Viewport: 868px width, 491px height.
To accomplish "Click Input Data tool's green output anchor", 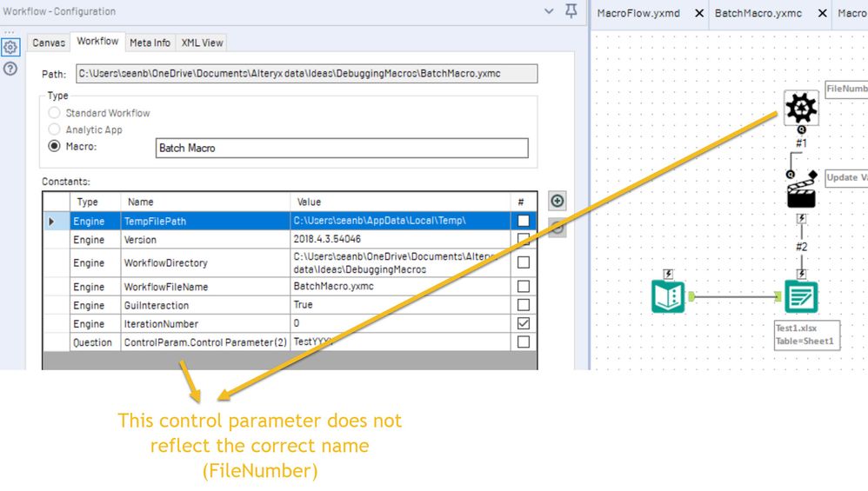I will tap(691, 297).
